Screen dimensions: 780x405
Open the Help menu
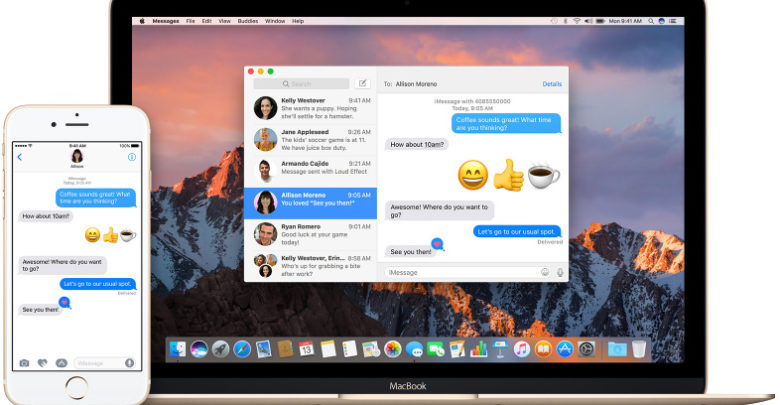298,21
